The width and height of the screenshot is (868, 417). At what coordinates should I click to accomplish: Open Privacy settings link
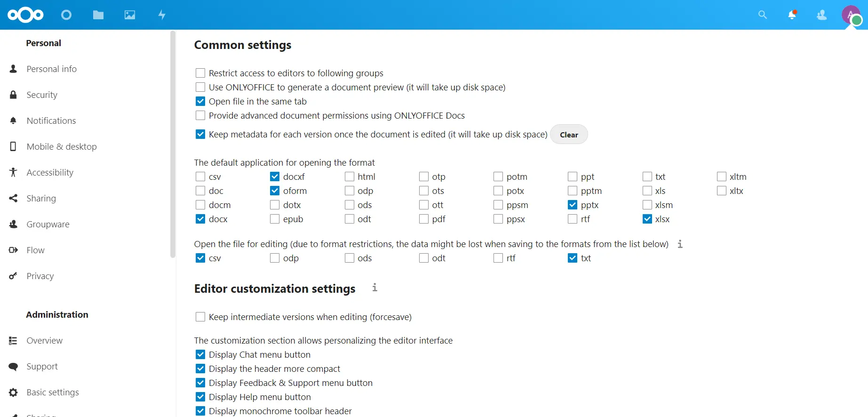(40, 276)
